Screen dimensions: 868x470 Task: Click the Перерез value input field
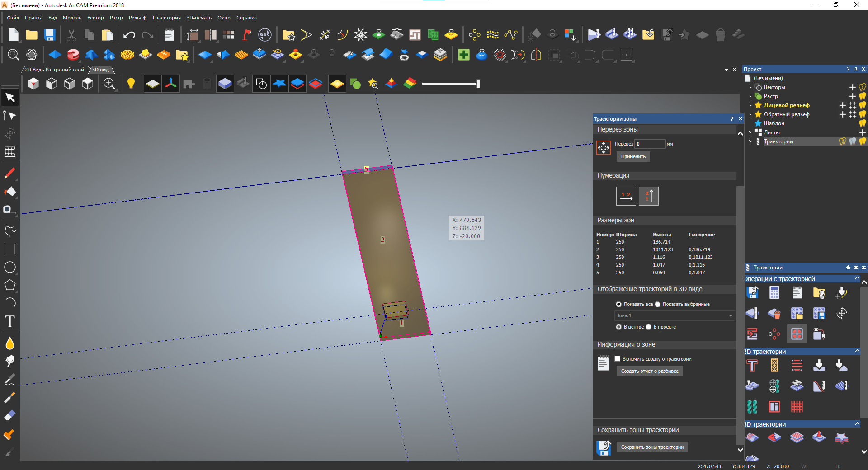pyautogui.click(x=651, y=144)
